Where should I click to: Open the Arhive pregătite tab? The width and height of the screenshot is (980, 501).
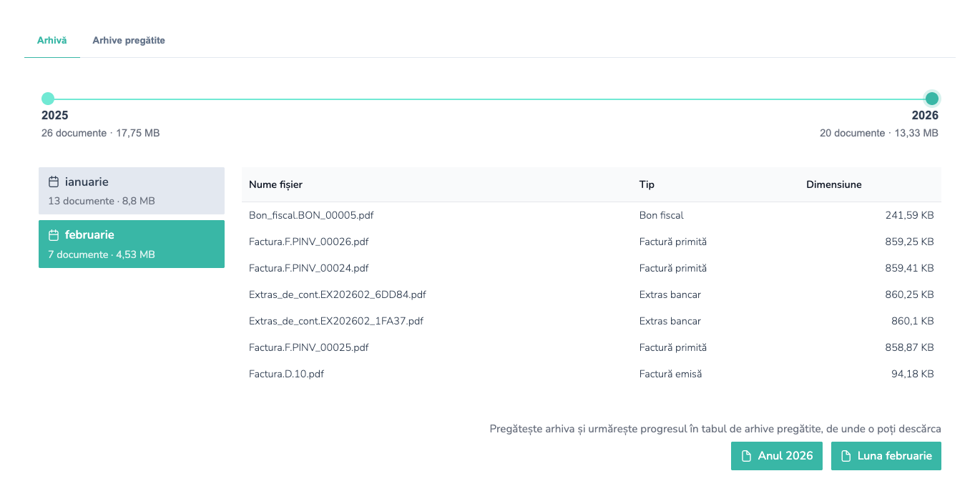tap(129, 41)
